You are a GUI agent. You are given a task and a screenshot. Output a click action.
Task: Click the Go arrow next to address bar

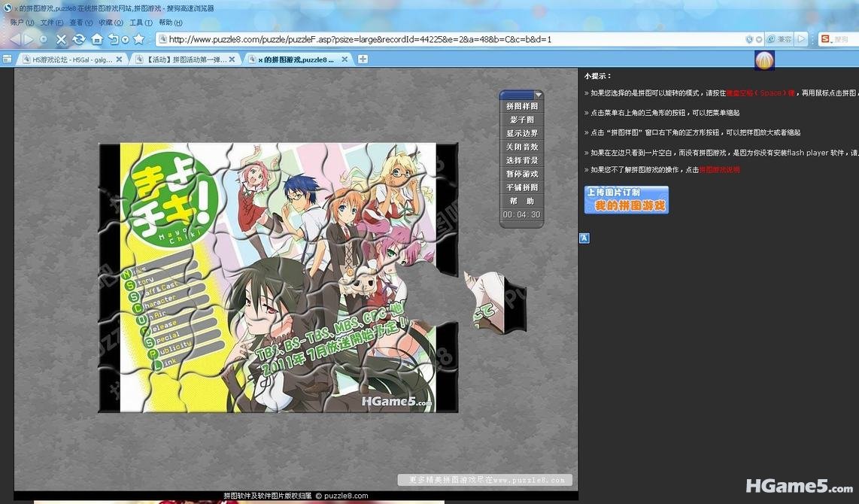point(802,39)
